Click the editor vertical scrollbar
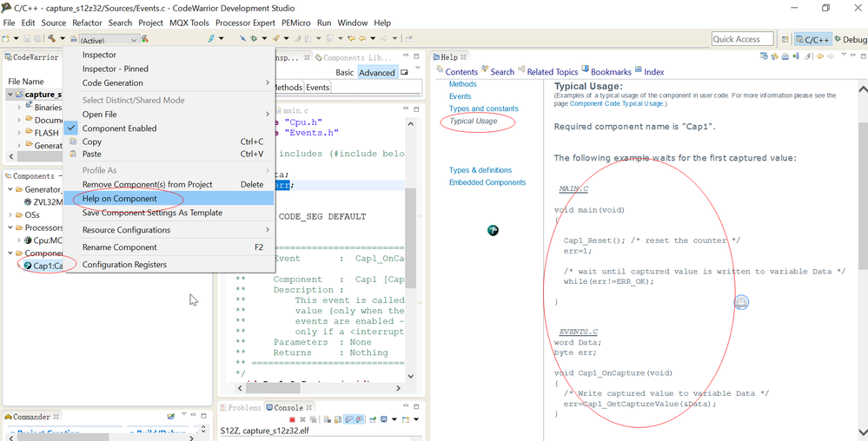The width and height of the screenshot is (868, 441). (410, 250)
